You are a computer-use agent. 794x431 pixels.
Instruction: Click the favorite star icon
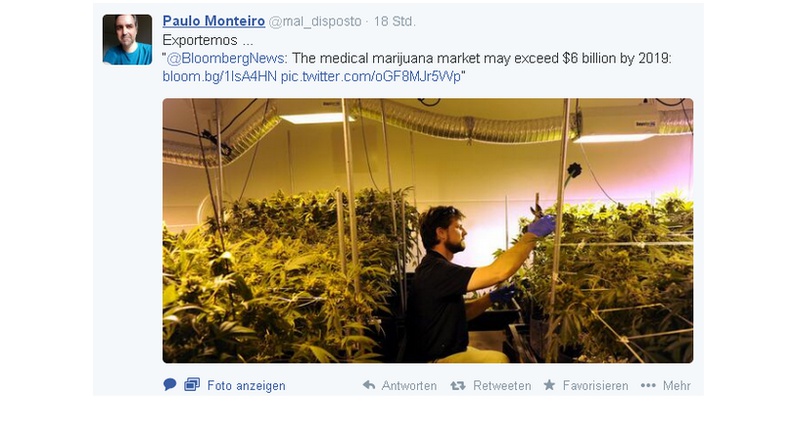click(x=549, y=385)
